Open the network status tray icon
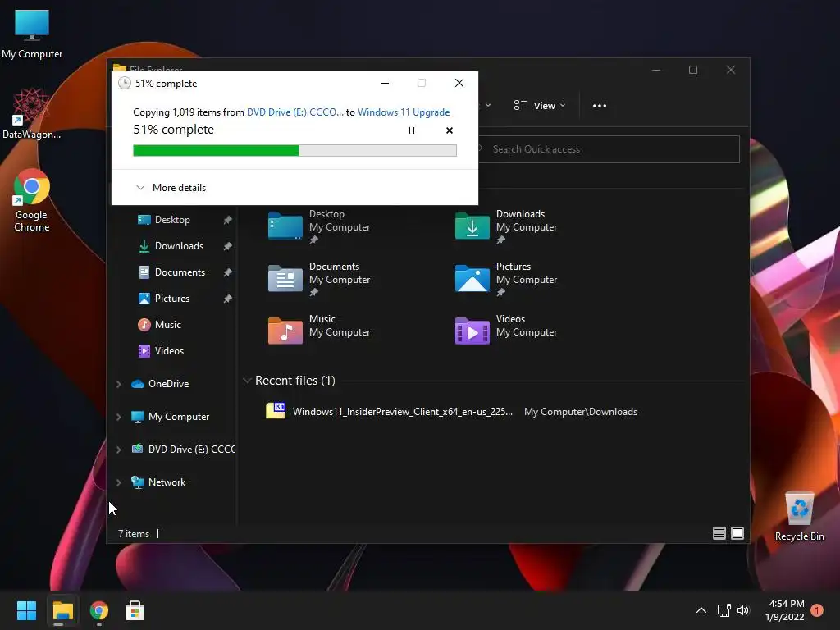Viewport: 840px width, 630px height. click(x=724, y=610)
